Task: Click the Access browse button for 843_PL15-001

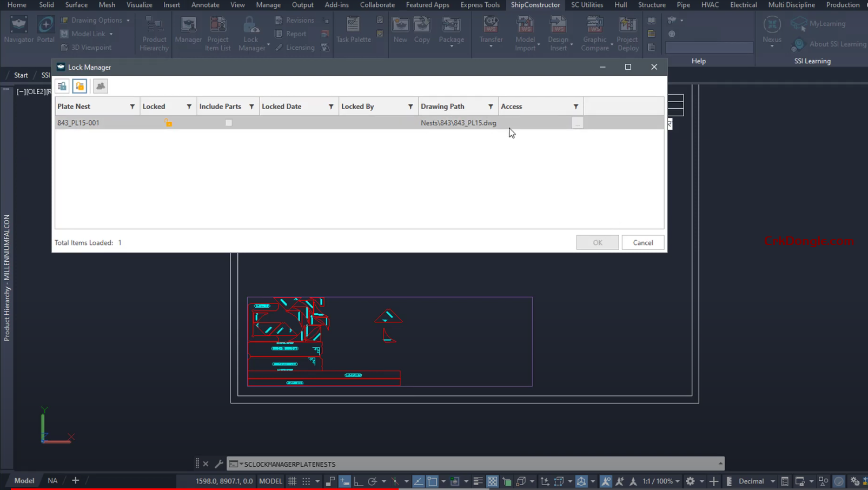Action: (577, 123)
